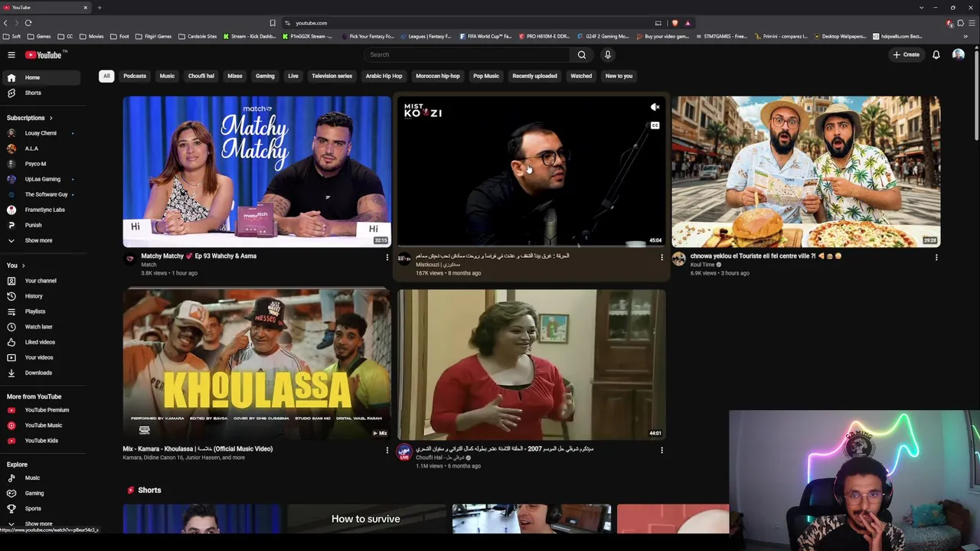Image resolution: width=980 pixels, height=551 pixels.
Task: Expand the You section header
Action: point(15,266)
